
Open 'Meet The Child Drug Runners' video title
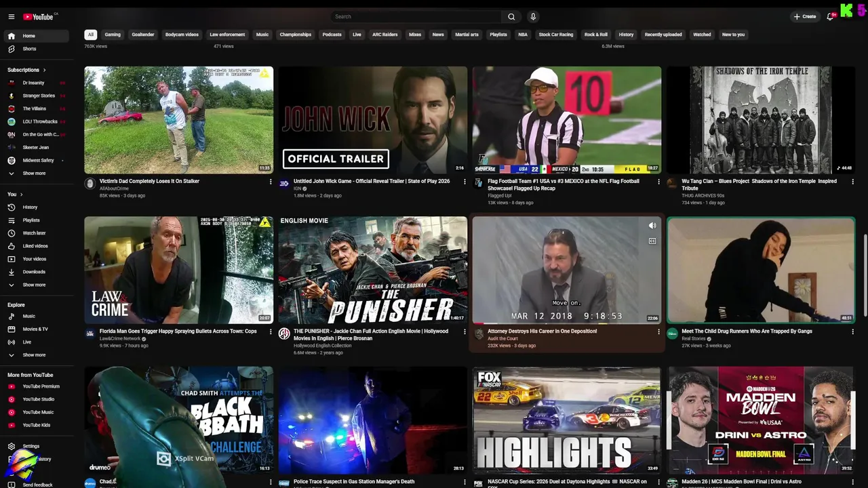point(747,331)
